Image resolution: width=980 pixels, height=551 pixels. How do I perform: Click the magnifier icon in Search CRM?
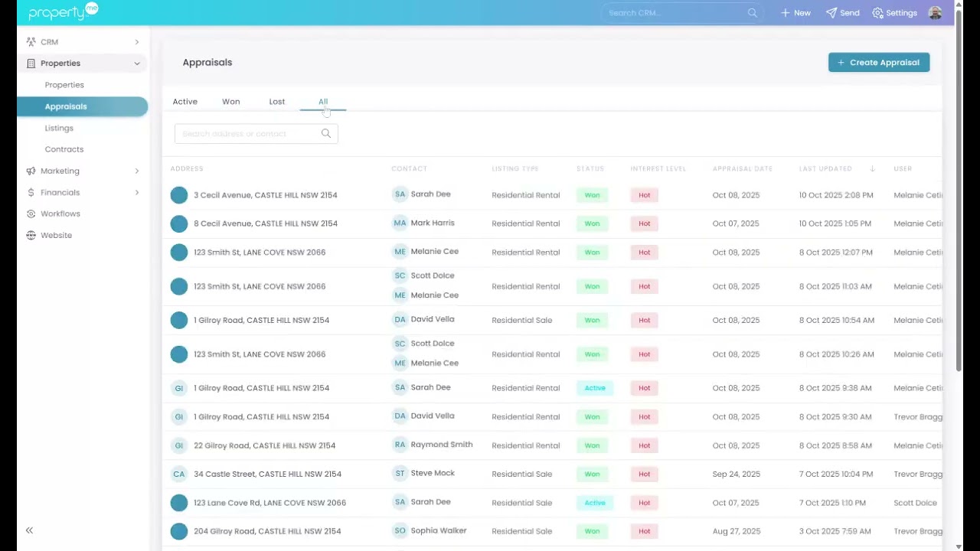tap(753, 13)
